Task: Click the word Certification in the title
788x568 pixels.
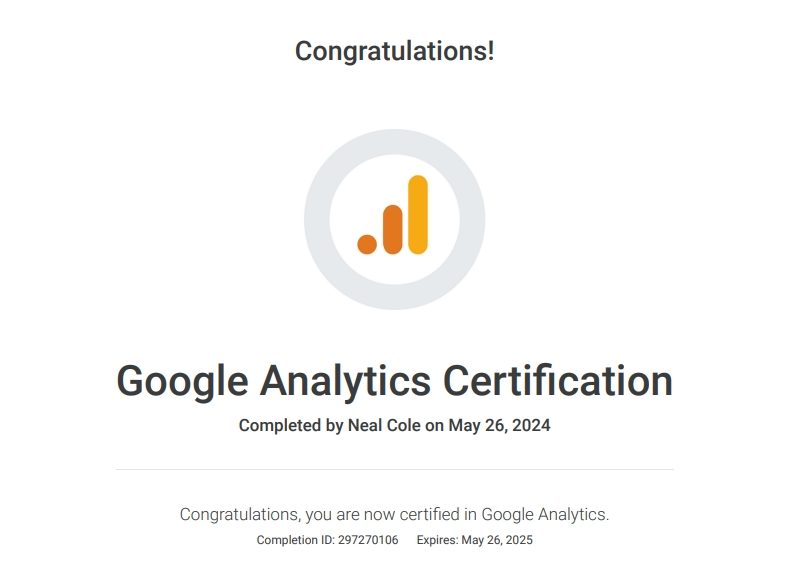Action: [x=558, y=381]
